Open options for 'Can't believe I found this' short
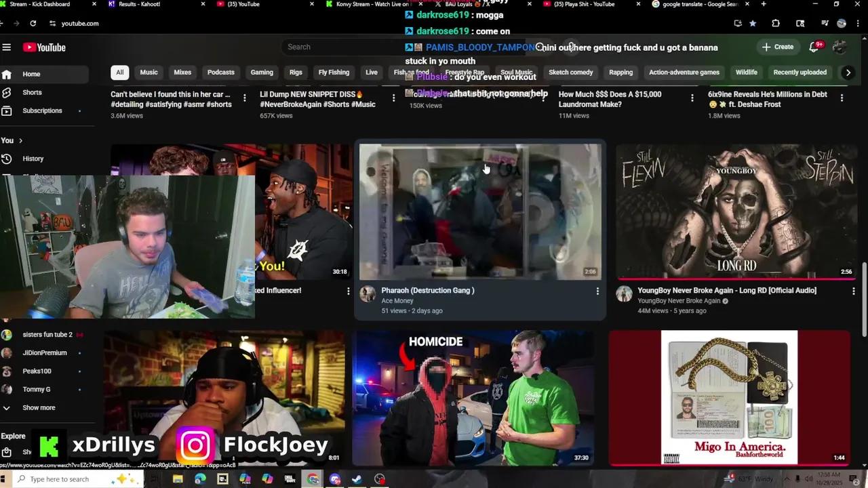The width and height of the screenshot is (868, 488). pyautogui.click(x=245, y=98)
